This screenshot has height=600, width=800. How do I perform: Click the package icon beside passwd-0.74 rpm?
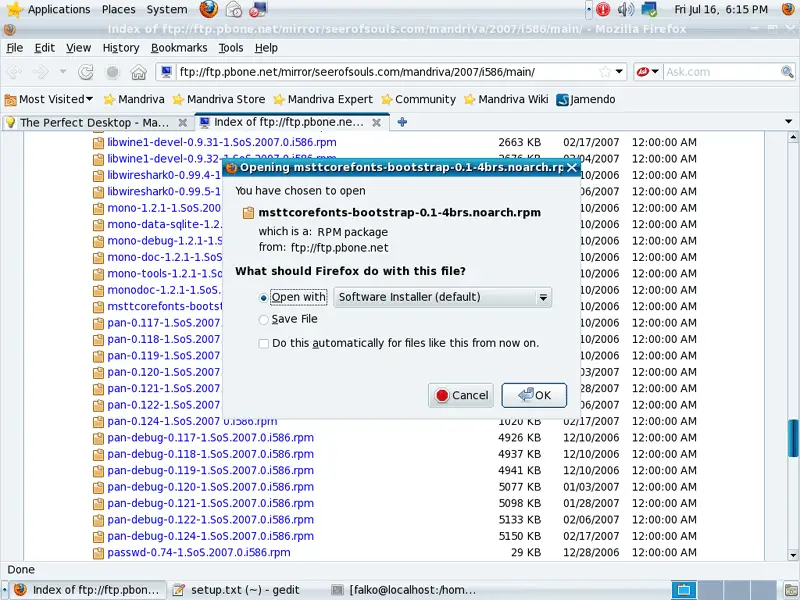(x=98, y=553)
